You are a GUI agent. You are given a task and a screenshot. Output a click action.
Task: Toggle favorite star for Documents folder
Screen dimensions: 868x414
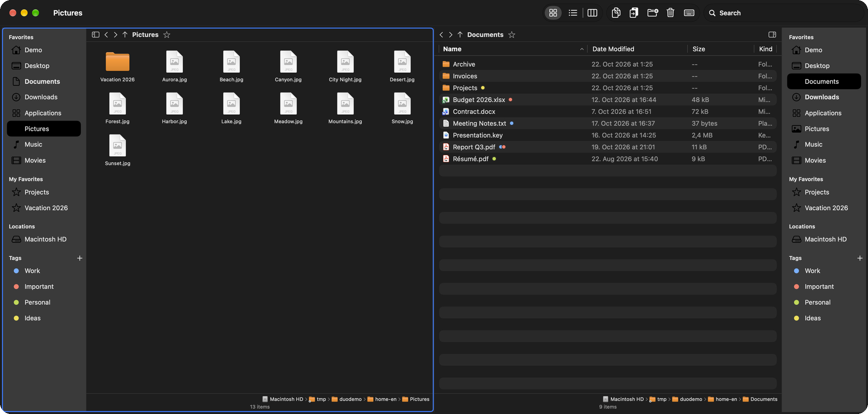[x=512, y=35]
